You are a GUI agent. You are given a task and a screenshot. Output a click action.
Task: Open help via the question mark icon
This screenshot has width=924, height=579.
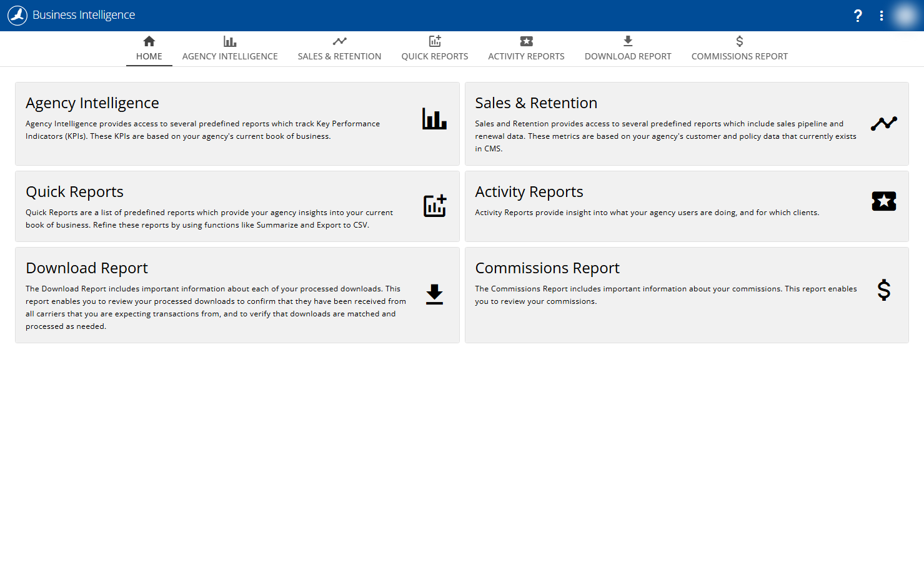[858, 16]
